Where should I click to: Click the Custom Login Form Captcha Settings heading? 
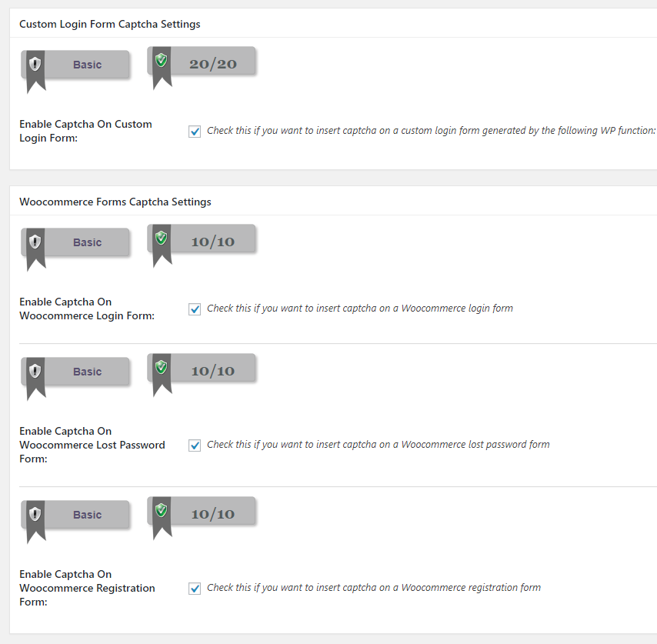[x=109, y=24]
